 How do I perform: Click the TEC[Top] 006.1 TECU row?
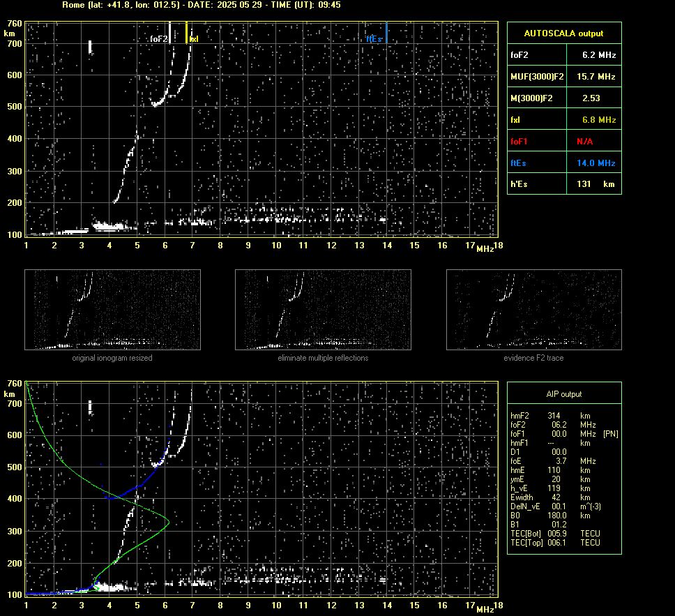pos(555,542)
